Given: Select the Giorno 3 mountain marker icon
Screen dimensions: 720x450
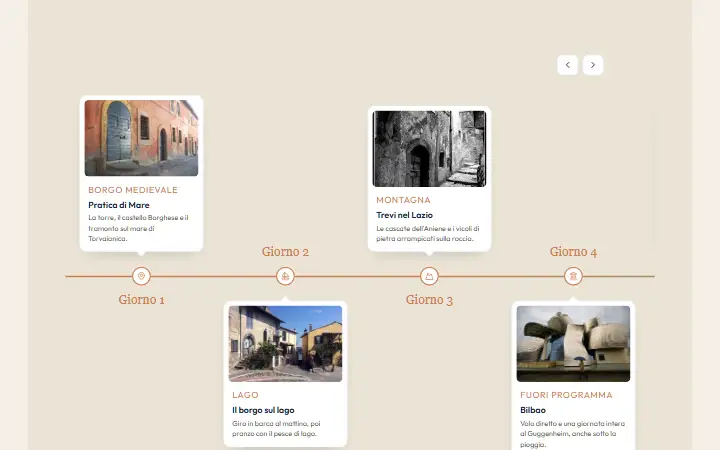Looking at the screenshot, I should (x=429, y=276).
